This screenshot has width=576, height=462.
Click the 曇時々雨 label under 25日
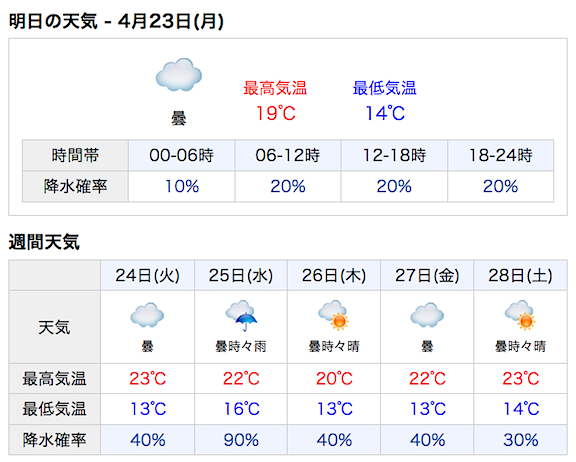(x=241, y=346)
